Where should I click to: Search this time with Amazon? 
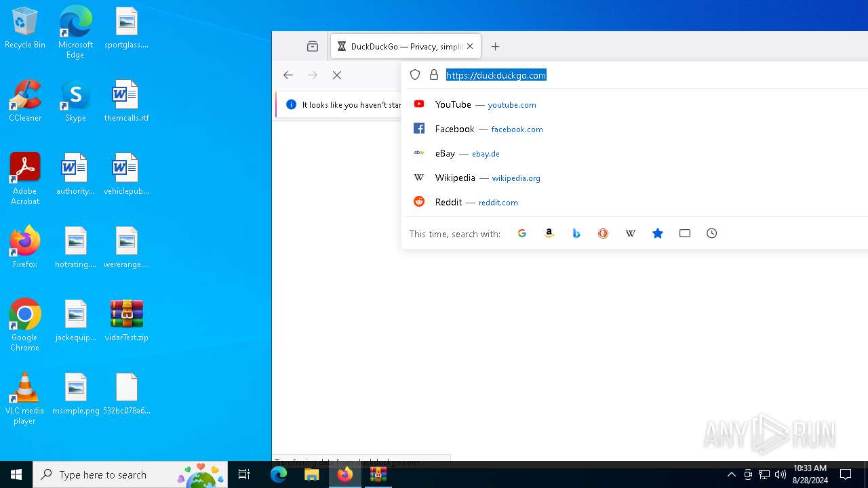click(549, 233)
